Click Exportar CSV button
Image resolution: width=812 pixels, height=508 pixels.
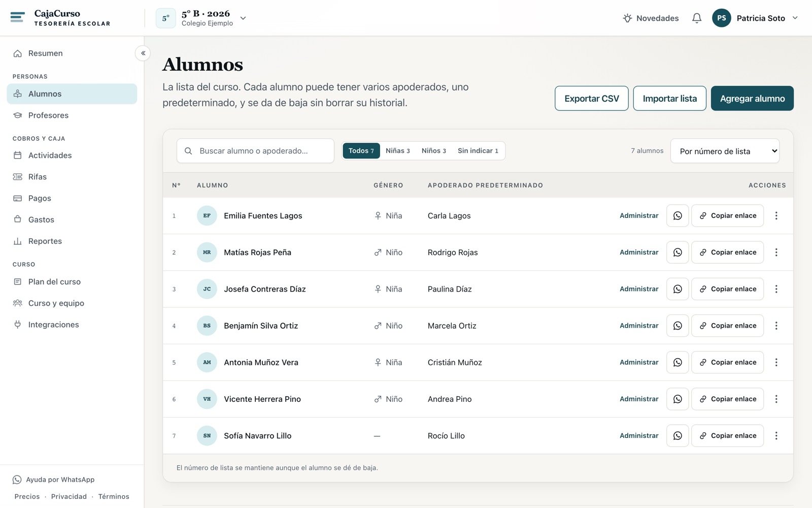(x=592, y=99)
